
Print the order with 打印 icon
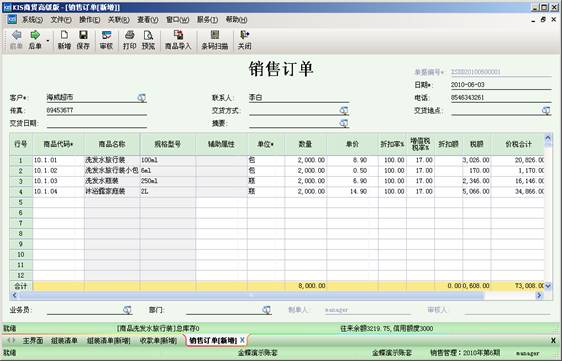click(x=129, y=39)
